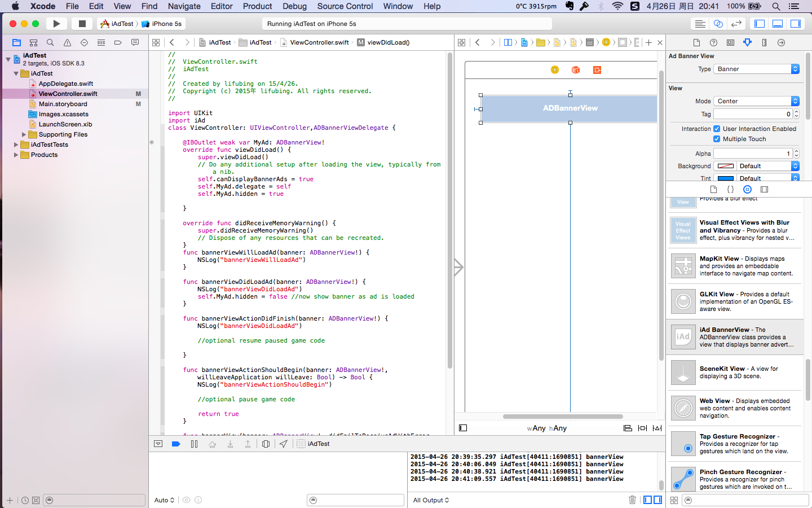This screenshot has height=508, width=812.
Task: Select Main.storyboard in the navigator
Action: pos(63,104)
